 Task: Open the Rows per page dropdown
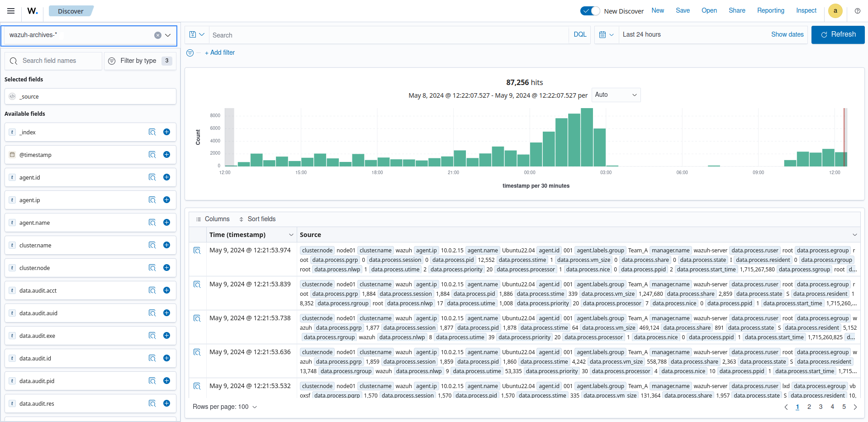click(x=225, y=407)
